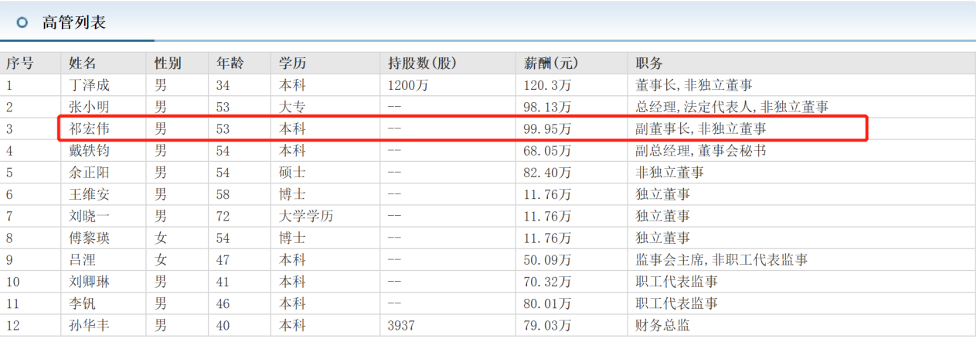Click the age 47 in 吕浬's row

(x=223, y=260)
